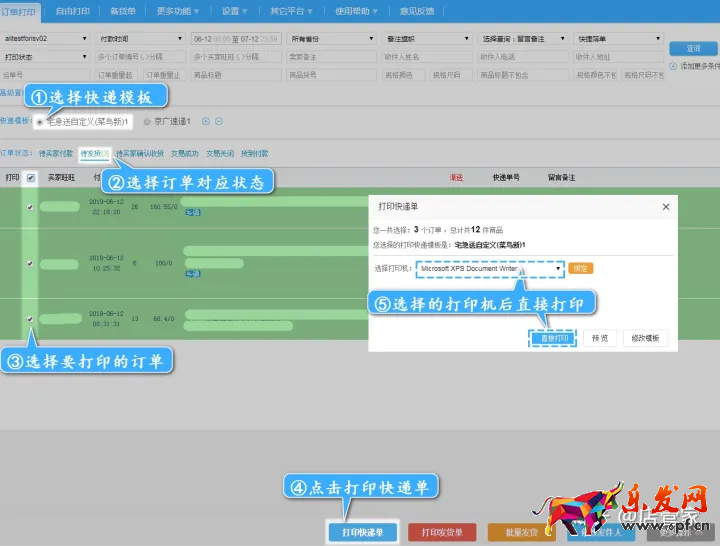Select the 宅急送自定义(菜鸟新)1 template radio
This screenshot has height=546, width=720.
40,122
